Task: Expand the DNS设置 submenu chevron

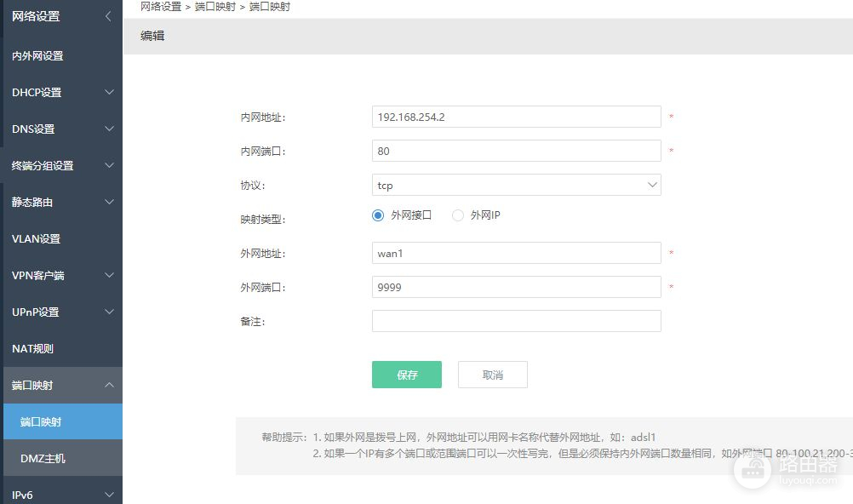Action: pyautogui.click(x=109, y=129)
